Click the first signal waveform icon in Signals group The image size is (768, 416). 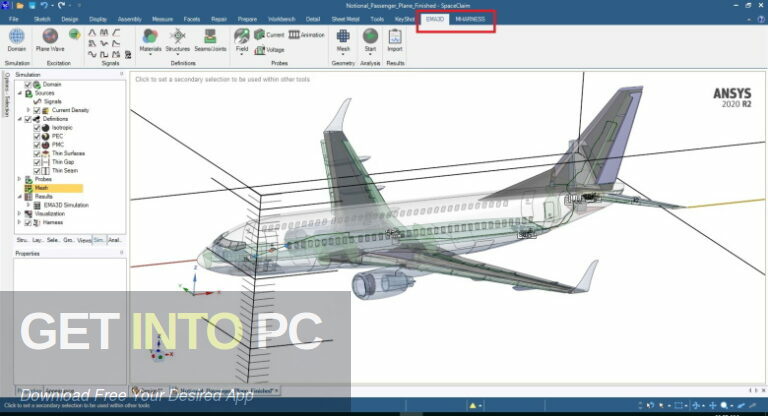92,33
